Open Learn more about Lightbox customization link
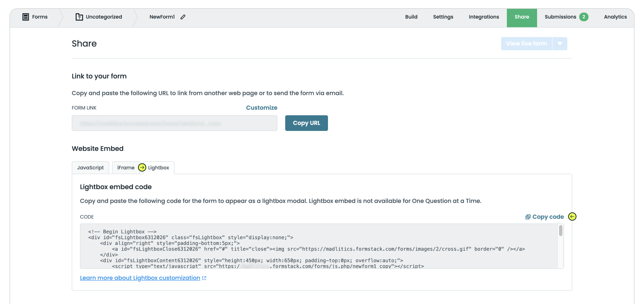This screenshot has width=644, height=304. click(140, 278)
